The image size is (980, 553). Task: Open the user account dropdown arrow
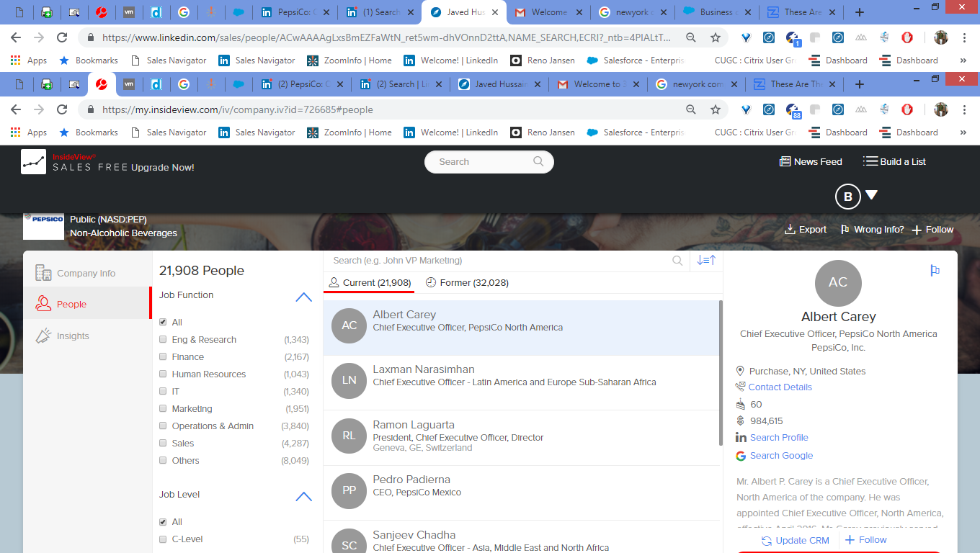(871, 195)
